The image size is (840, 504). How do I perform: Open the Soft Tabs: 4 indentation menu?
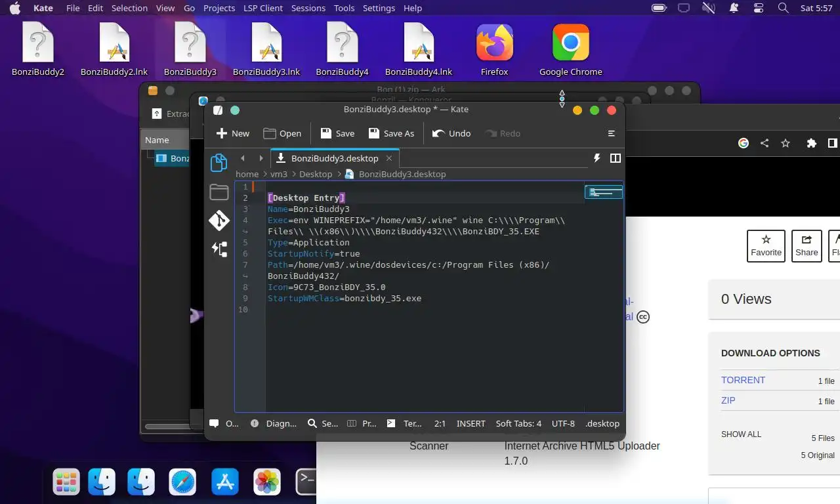(518, 423)
